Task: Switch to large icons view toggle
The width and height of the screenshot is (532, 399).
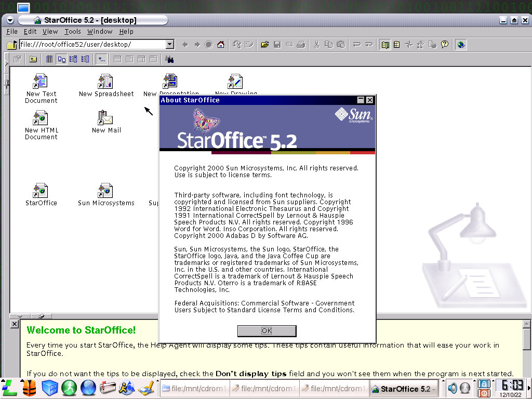Action: pos(61,59)
